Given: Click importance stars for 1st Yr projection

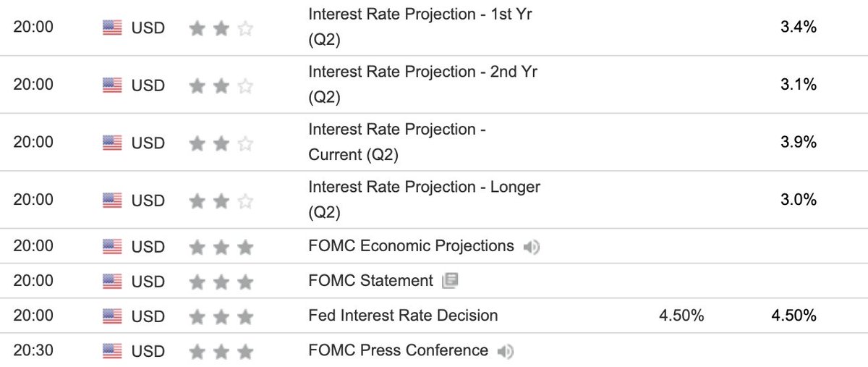Looking at the screenshot, I should pyautogui.click(x=221, y=28).
